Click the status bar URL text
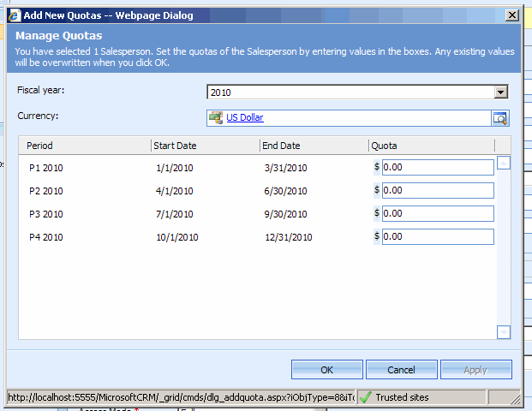Viewport: 532px width, 411px height. tap(182, 397)
